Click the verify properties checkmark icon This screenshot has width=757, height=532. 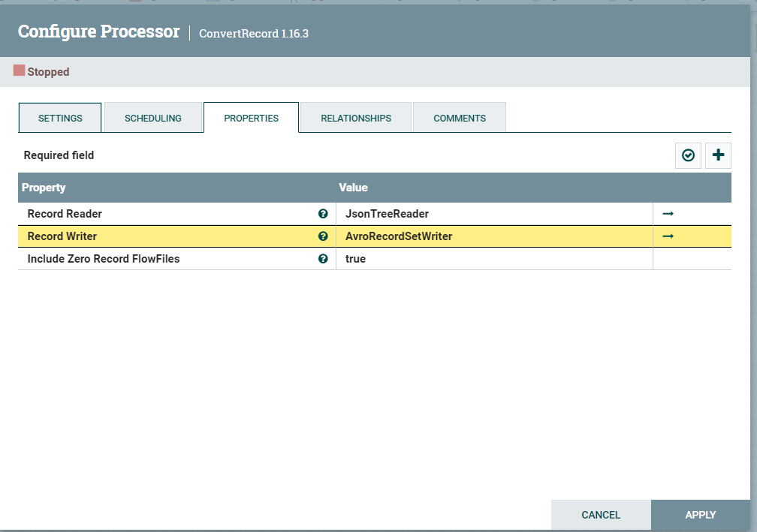688,155
